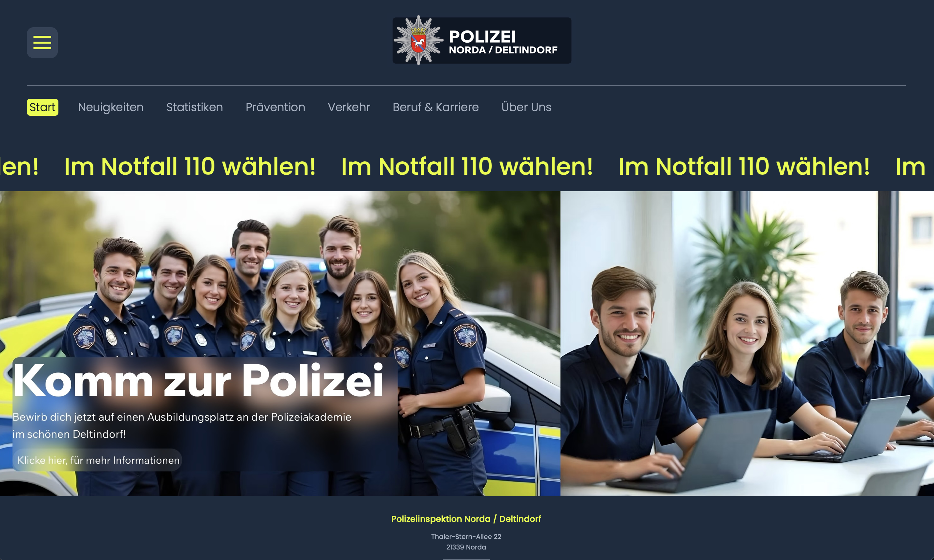
Task: Click the police star badge emblem
Action: (418, 40)
